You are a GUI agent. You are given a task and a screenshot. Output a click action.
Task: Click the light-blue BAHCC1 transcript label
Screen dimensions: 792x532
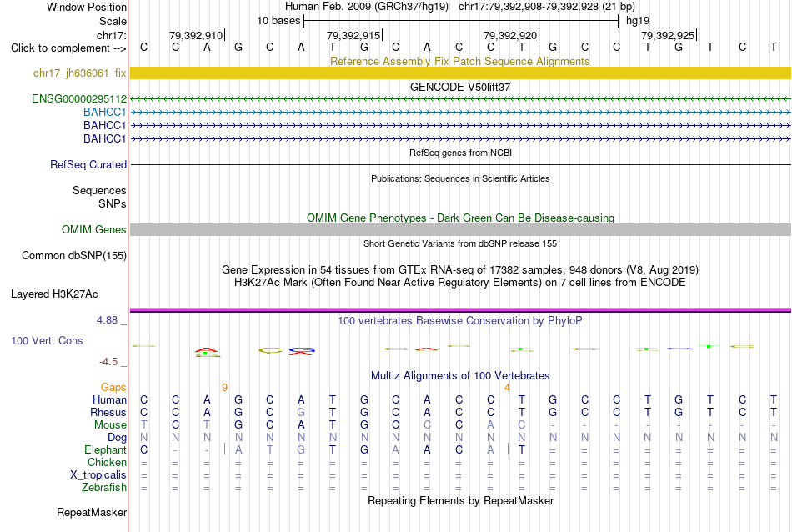(x=104, y=113)
